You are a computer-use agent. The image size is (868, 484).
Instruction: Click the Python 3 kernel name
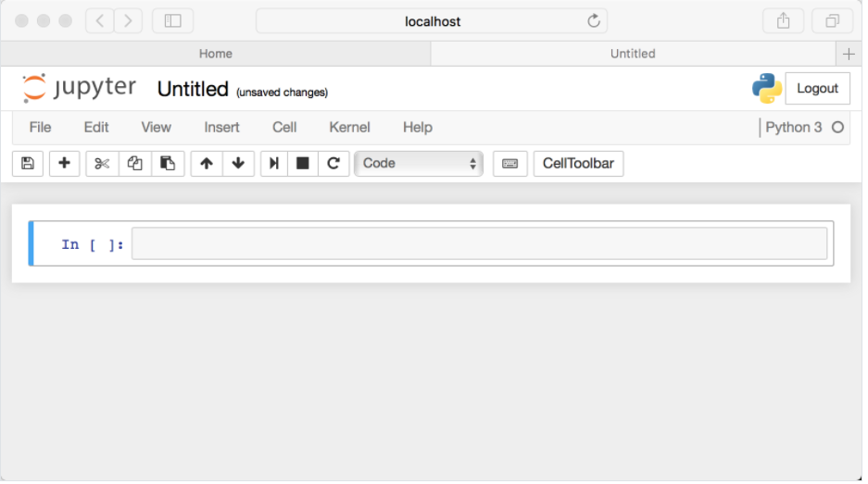click(793, 128)
